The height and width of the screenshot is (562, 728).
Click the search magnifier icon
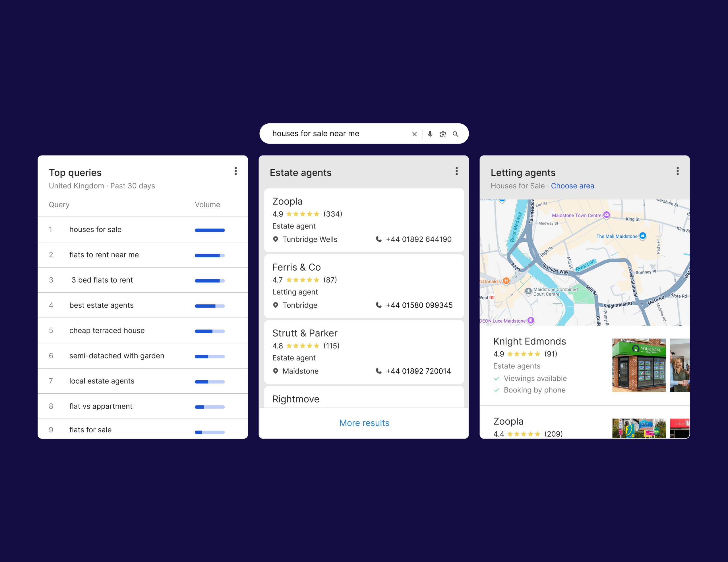click(456, 134)
